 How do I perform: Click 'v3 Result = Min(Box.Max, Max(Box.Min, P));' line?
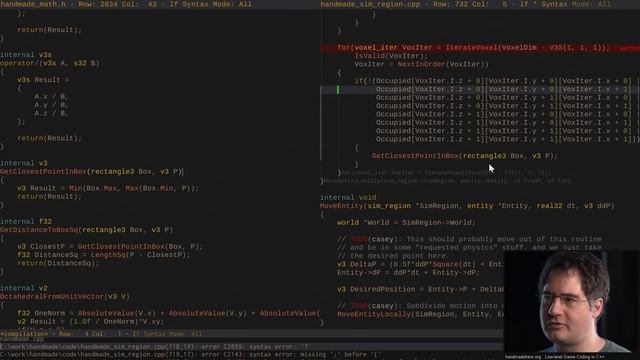[x=108, y=188]
